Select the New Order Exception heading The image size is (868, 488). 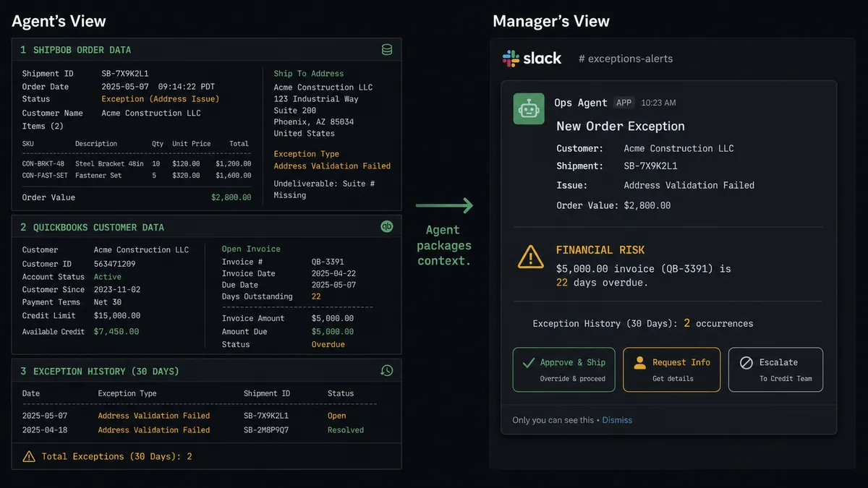coord(621,126)
